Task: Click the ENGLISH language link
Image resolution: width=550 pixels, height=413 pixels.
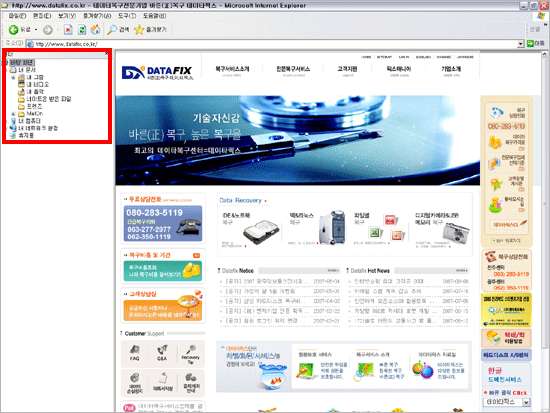Action: 423,57
